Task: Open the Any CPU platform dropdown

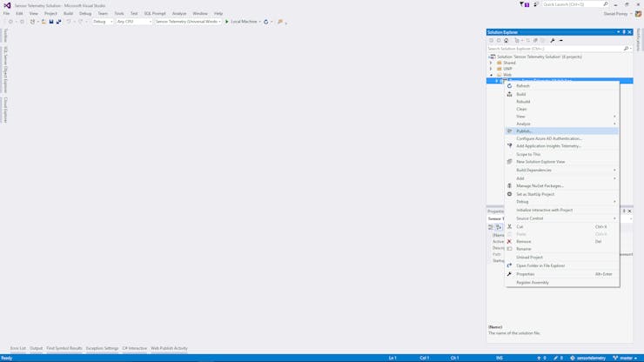Action: [x=134, y=22]
